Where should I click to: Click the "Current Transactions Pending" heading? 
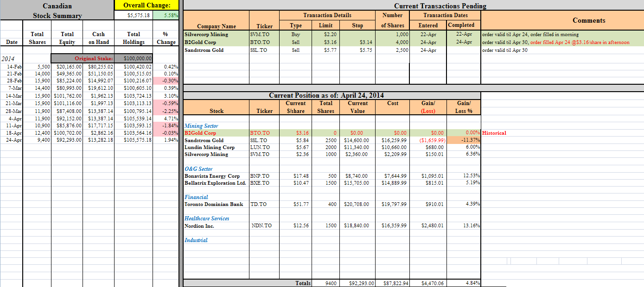(440, 6)
